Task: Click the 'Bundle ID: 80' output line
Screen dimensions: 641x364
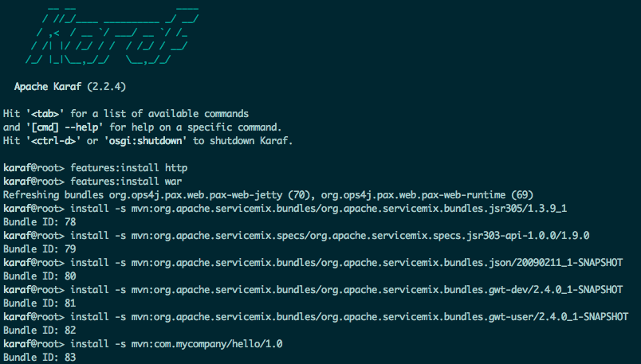Action: [x=40, y=276]
